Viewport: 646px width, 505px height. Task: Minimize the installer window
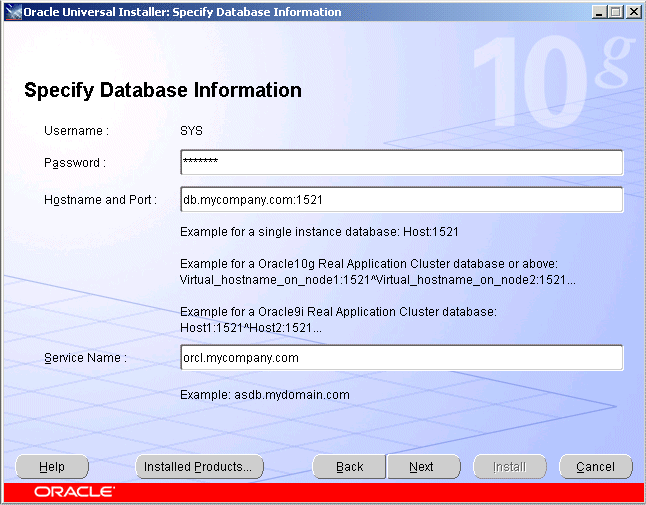599,12
